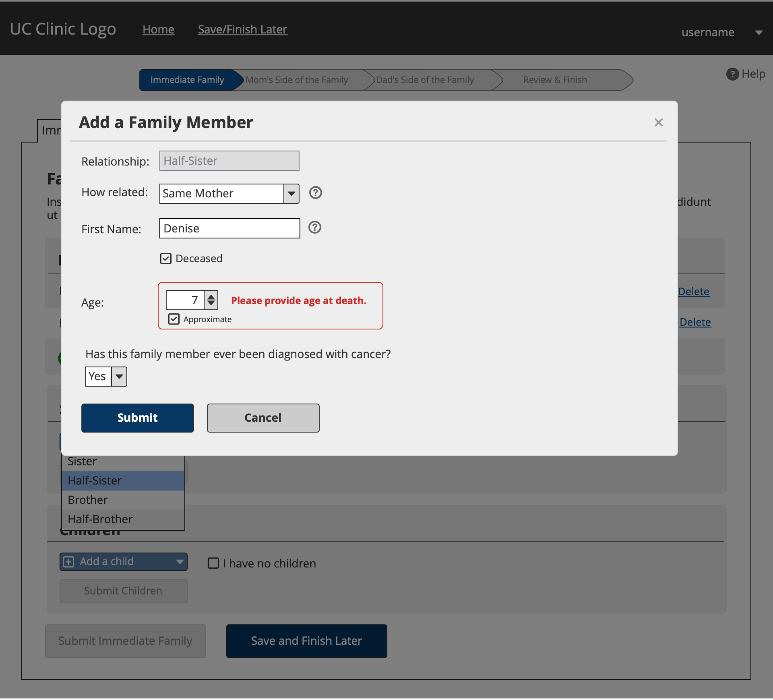
Task: Close the Add a Family Member dialog
Action: [x=658, y=122]
